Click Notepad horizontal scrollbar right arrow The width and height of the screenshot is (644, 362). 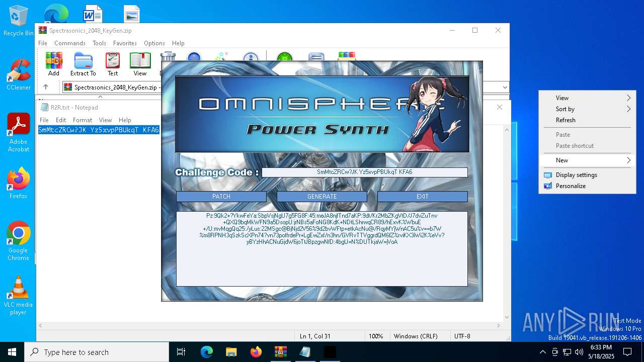point(499,325)
